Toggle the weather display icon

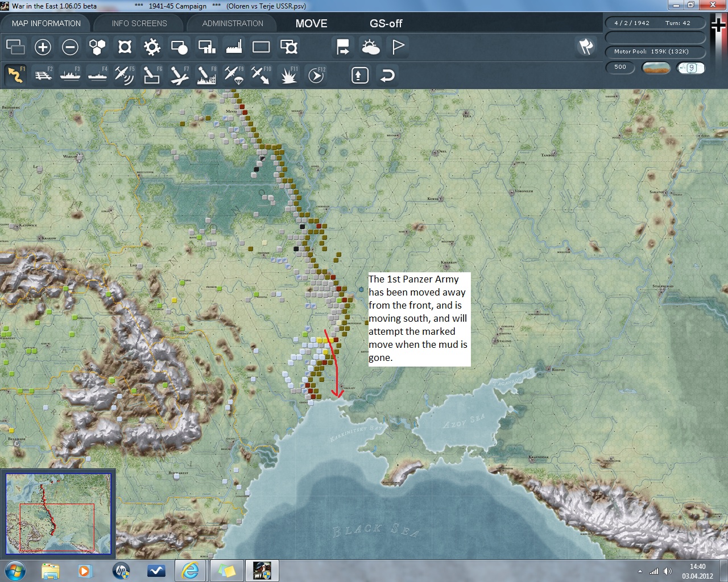371,47
